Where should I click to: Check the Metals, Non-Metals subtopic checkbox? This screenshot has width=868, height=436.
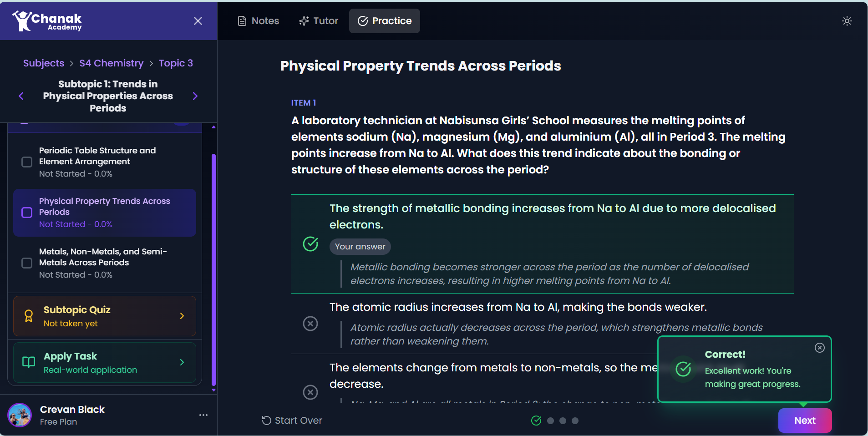tap(26, 263)
